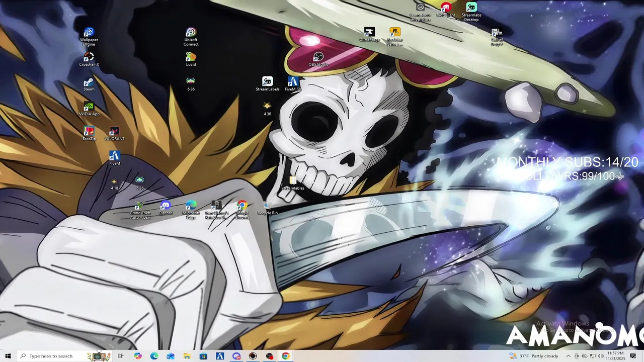Open the weather widget showing 37°F
The height and width of the screenshot is (362, 644).
[x=534, y=356]
